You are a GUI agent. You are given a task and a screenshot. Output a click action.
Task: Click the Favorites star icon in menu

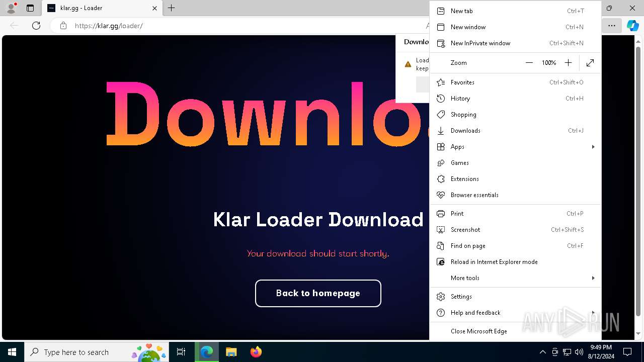tap(441, 82)
